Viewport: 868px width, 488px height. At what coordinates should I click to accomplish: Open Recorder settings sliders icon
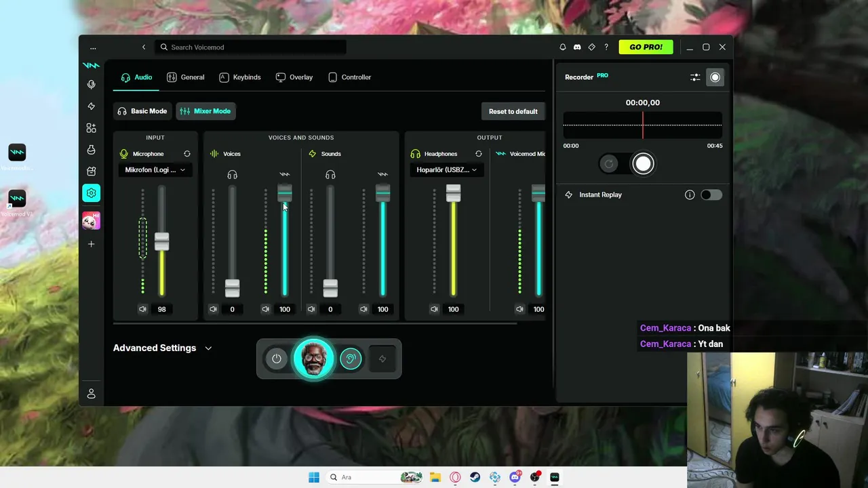[695, 77]
